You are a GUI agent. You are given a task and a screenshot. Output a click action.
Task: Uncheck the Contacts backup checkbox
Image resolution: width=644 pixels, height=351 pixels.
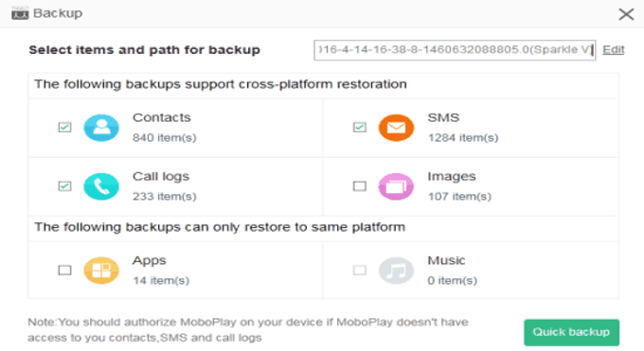click(x=65, y=128)
